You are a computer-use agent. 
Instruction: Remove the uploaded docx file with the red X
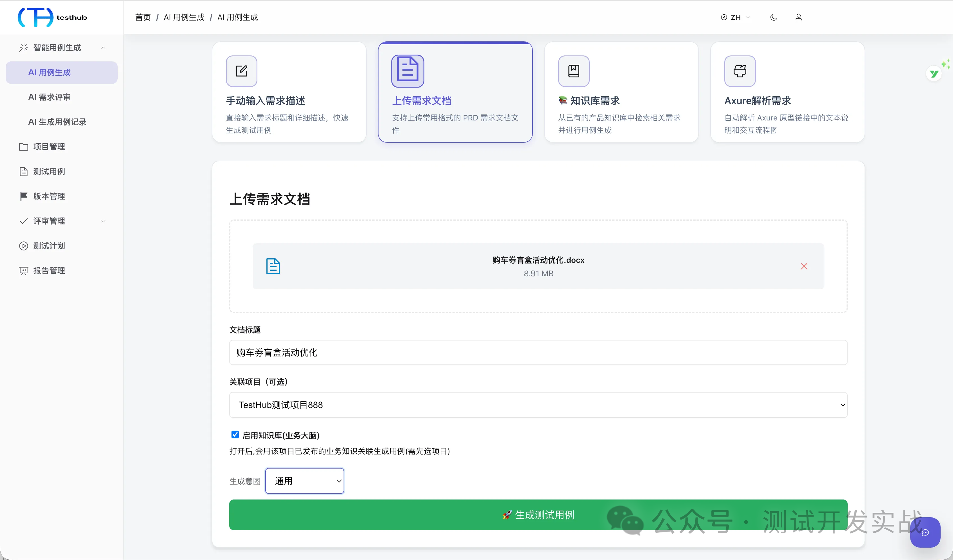(x=804, y=266)
